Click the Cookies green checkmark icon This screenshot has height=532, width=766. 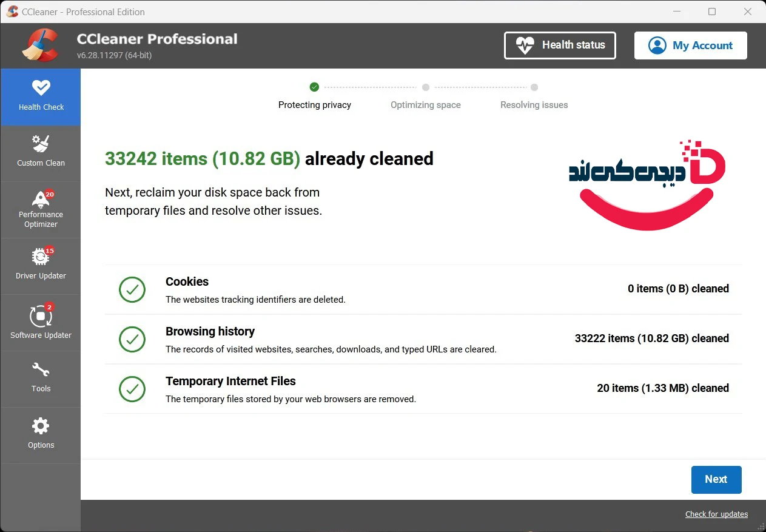[x=132, y=289]
